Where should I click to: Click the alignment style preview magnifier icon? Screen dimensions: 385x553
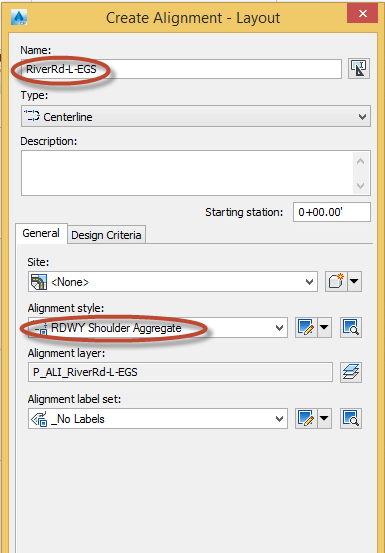[351, 328]
